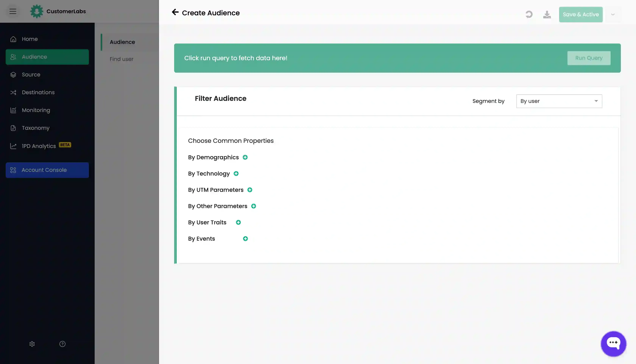Image resolution: width=636 pixels, height=364 pixels.
Task: Click the CustomerLabs brand name
Action: (66, 11)
